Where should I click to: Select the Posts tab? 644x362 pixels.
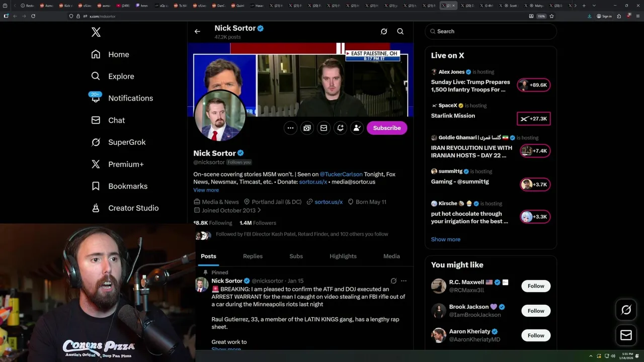(208, 256)
